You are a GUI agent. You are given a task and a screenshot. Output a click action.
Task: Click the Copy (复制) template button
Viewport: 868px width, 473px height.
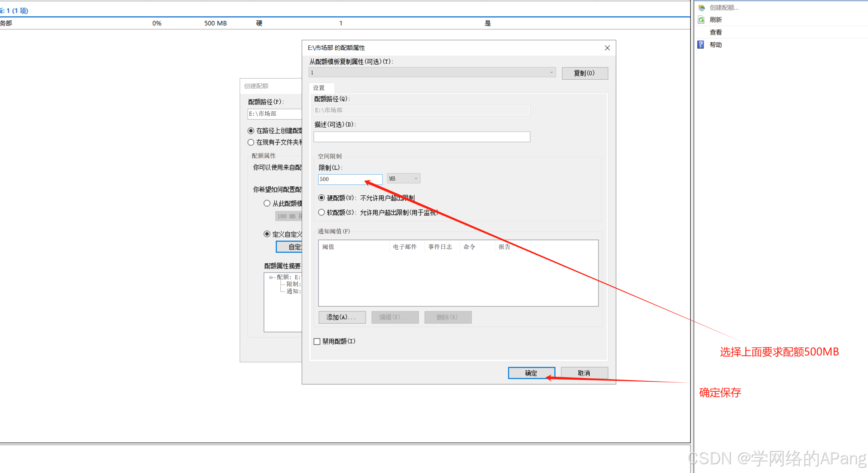584,73
